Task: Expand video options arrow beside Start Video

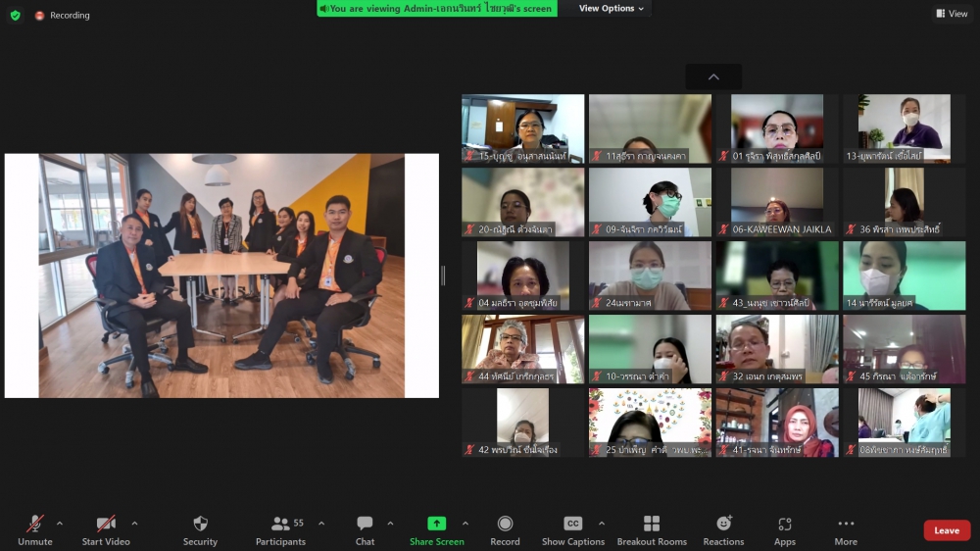Action: [x=134, y=523]
